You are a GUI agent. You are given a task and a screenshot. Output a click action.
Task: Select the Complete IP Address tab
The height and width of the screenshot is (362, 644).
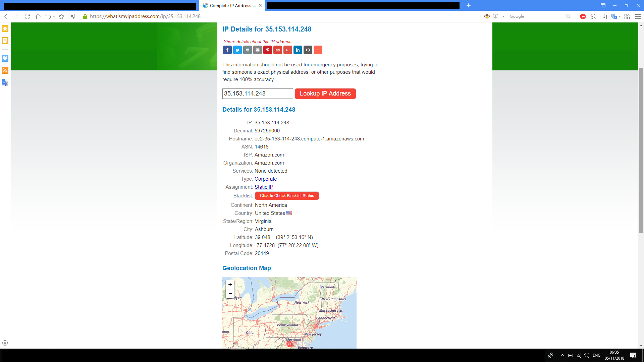click(x=231, y=5)
